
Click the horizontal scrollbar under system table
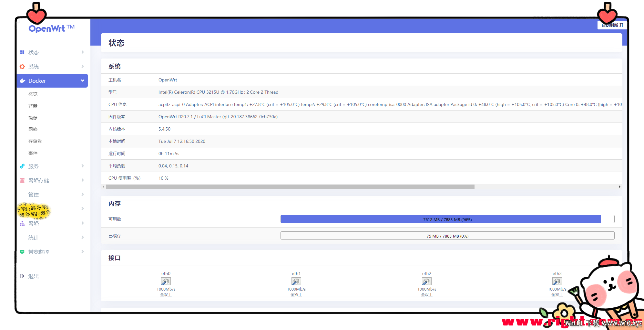click(x=290, y=187)
